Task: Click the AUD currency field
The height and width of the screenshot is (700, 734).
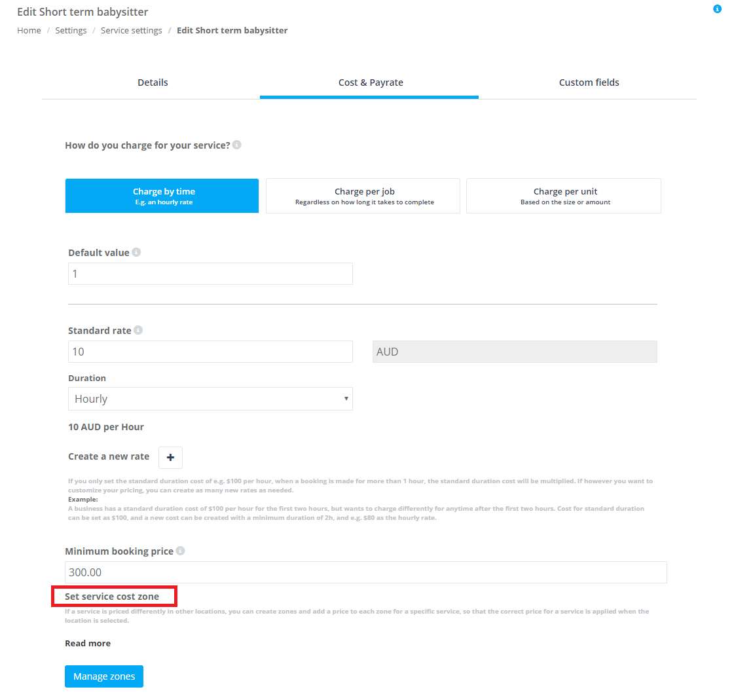Action: click(515, 352)
